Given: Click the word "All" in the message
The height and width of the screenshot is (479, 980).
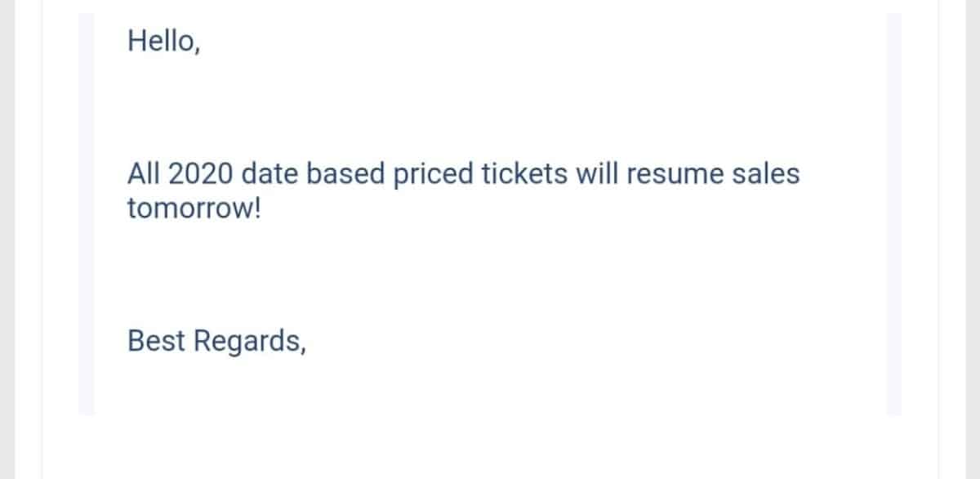Looking at the screenshot, I should tap(143, 173).
